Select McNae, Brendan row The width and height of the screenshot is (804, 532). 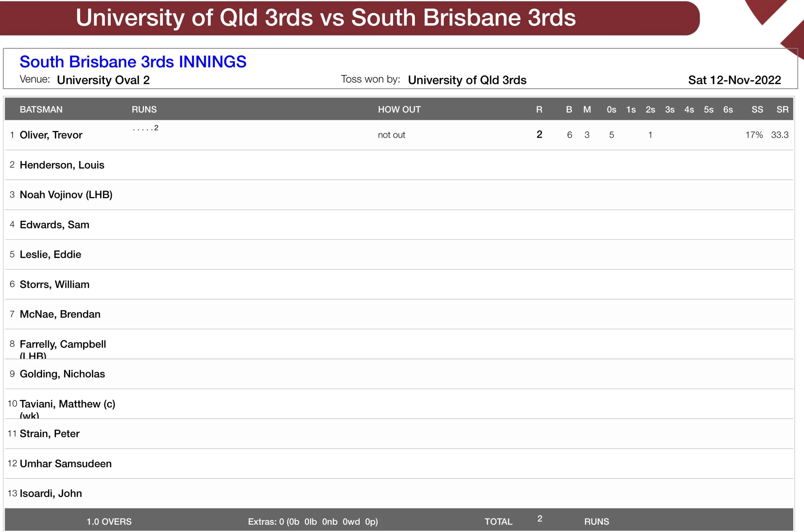(60, 314)
